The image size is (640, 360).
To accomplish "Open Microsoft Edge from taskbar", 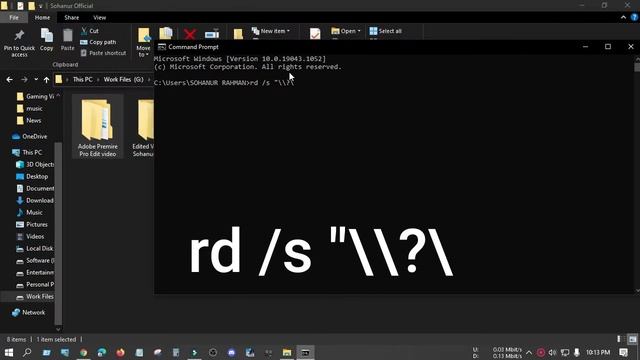I will pos(102,353).
